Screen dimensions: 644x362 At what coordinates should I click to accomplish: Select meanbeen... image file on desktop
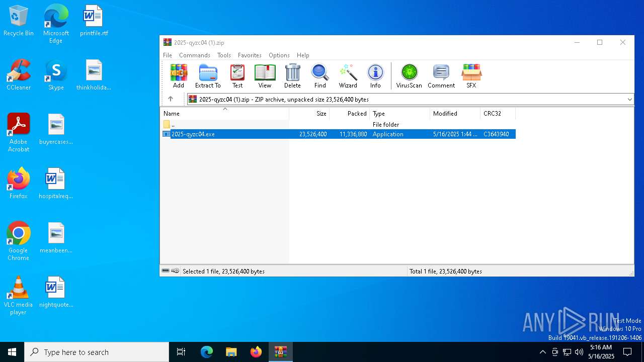click(56, 238)
